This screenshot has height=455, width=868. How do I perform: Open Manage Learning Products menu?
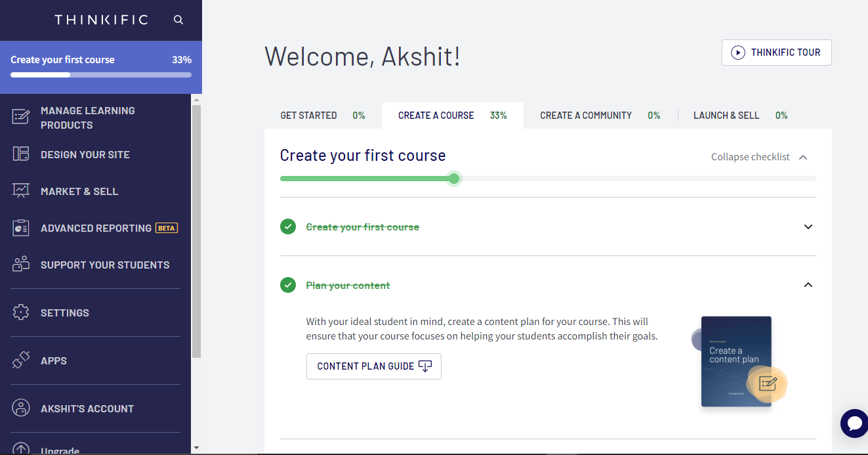click(95, 118)
